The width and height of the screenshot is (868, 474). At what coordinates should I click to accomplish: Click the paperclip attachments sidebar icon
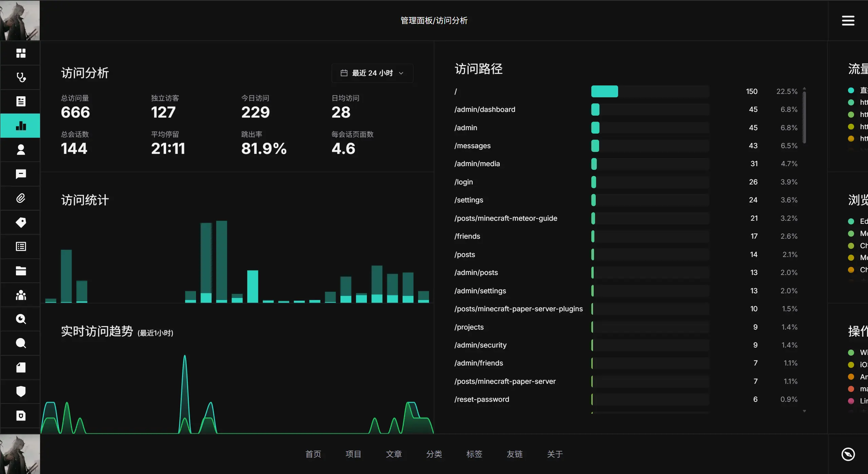coord(21,198)
